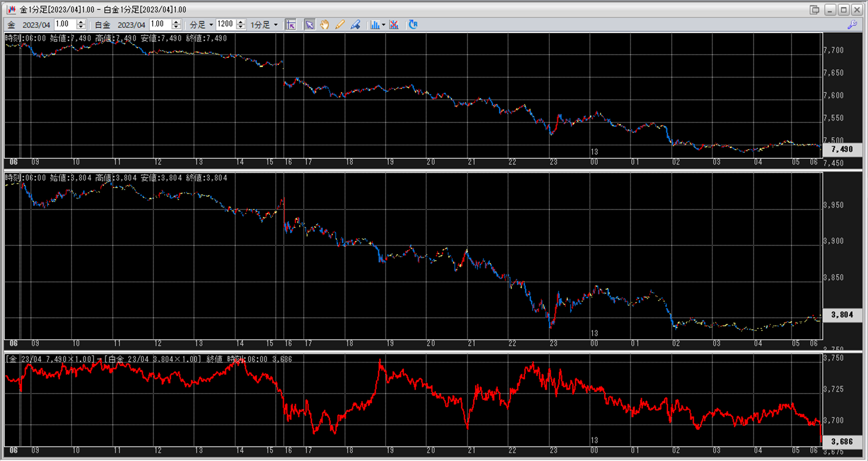Activate the hand pan tool
868x461 pixels.
pyautogui.click(x=325, y=25)
